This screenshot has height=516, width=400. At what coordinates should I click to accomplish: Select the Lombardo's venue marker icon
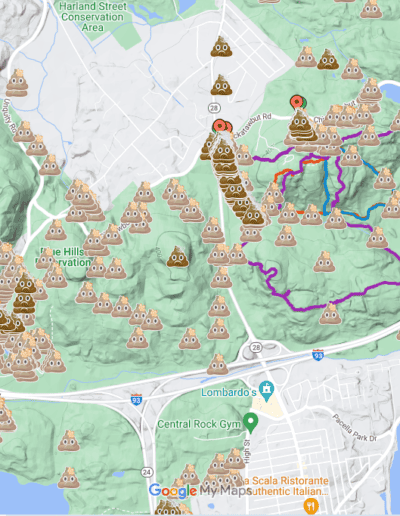[x=266, y=390]
